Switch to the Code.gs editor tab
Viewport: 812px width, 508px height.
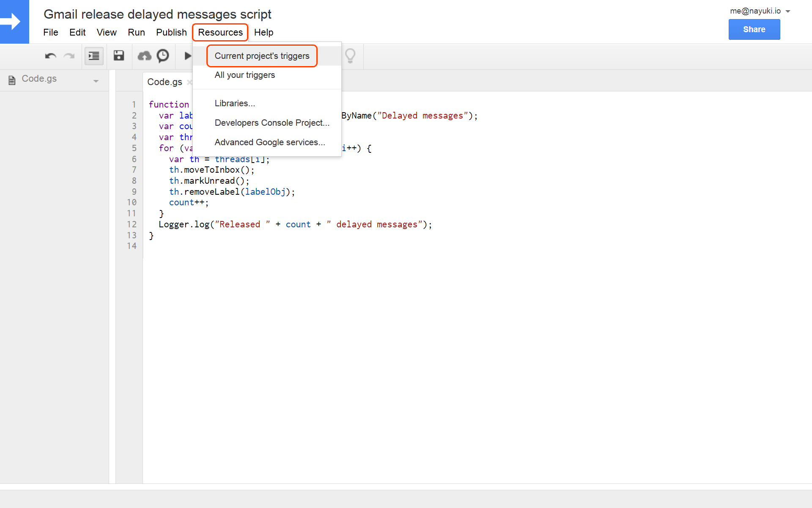[x=165, y=82]
